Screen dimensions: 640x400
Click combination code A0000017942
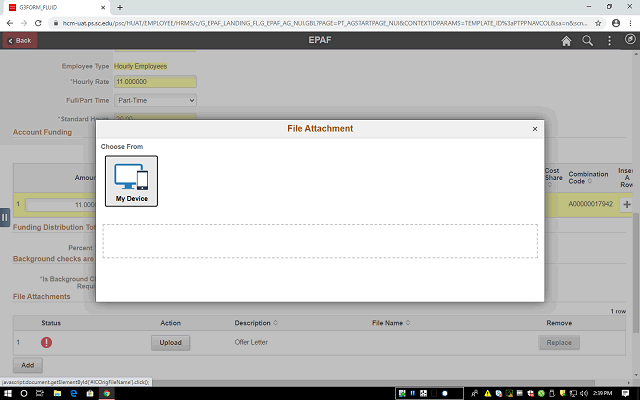(x=591, y=204)
